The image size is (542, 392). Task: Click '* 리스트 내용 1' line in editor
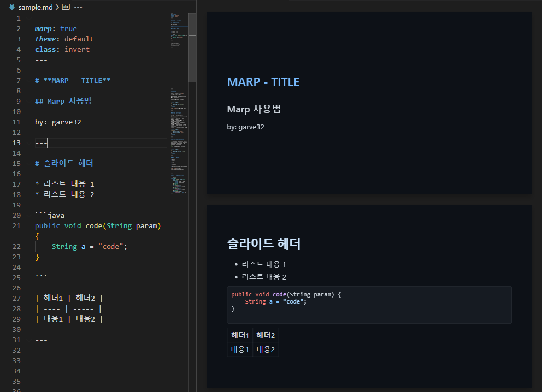pos(64,184)
